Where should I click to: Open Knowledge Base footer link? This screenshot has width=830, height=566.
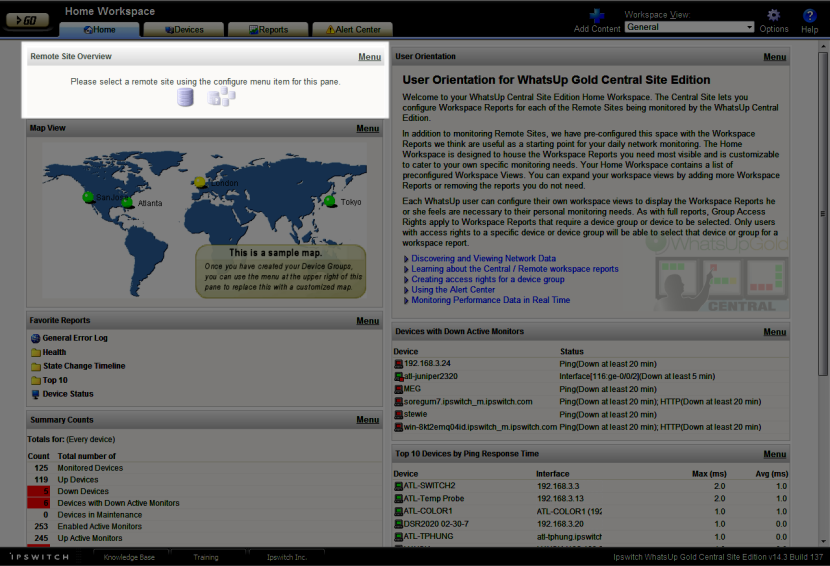pyautogui.click(x=129, y=557)
